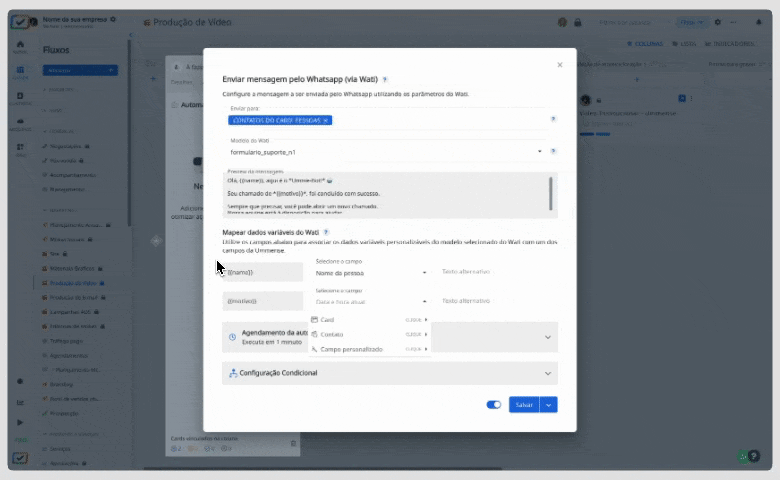Click the lock icon in the top bar
Image resolution: width=780 pixels, height=480 pixels.
point(578,22)
